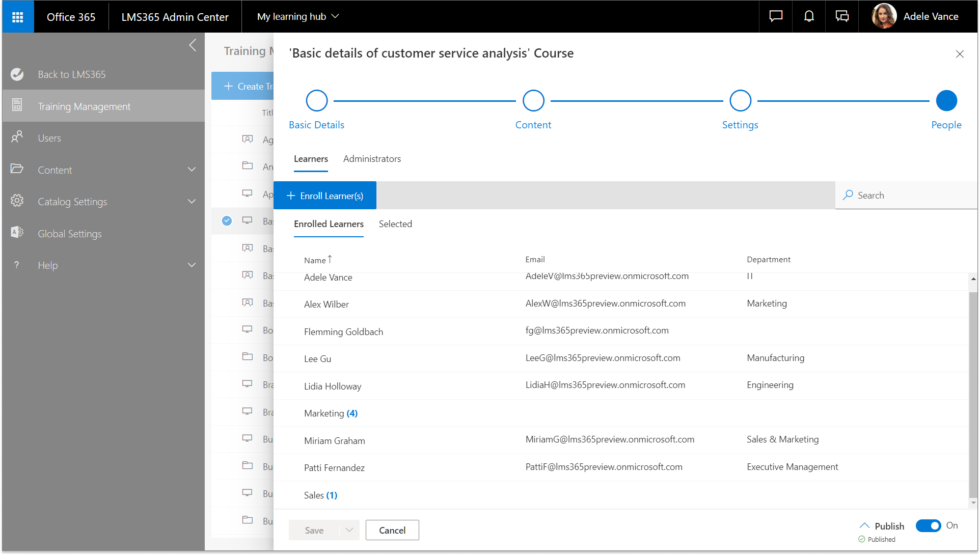This screenshot has height=555, width=980.
Task: Switch to the Administrators tab
Action: 372,159
